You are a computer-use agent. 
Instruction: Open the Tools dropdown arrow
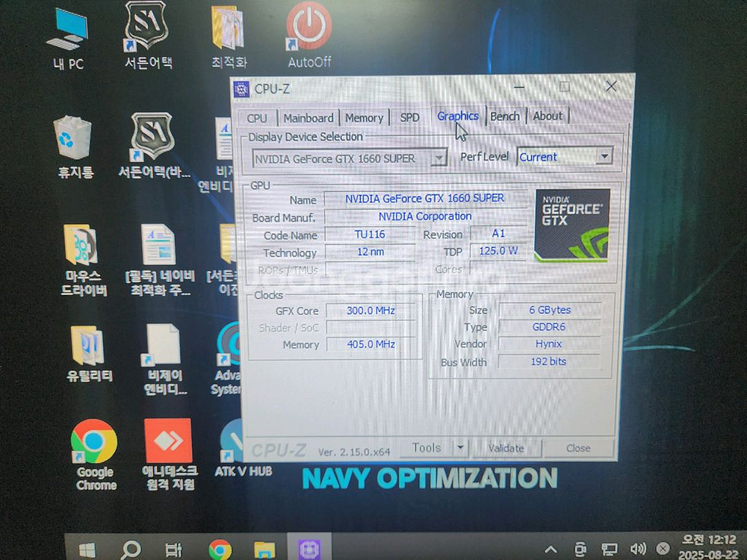(459, 447)
